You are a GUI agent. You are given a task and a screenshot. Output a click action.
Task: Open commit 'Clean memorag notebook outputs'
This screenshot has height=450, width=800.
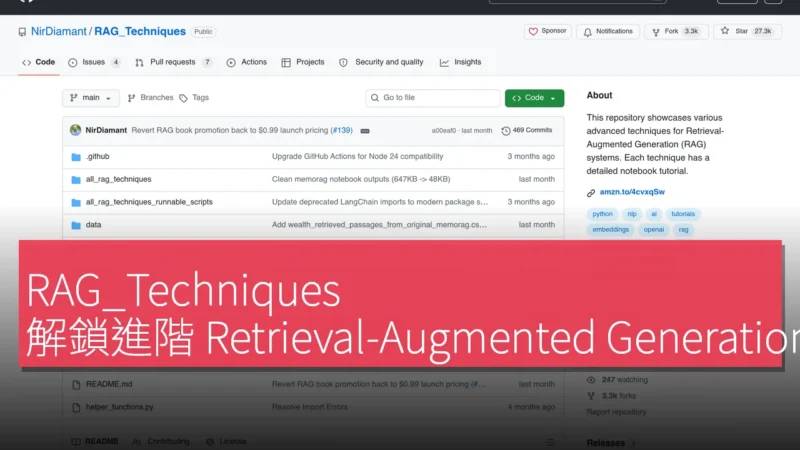[361, 180]
